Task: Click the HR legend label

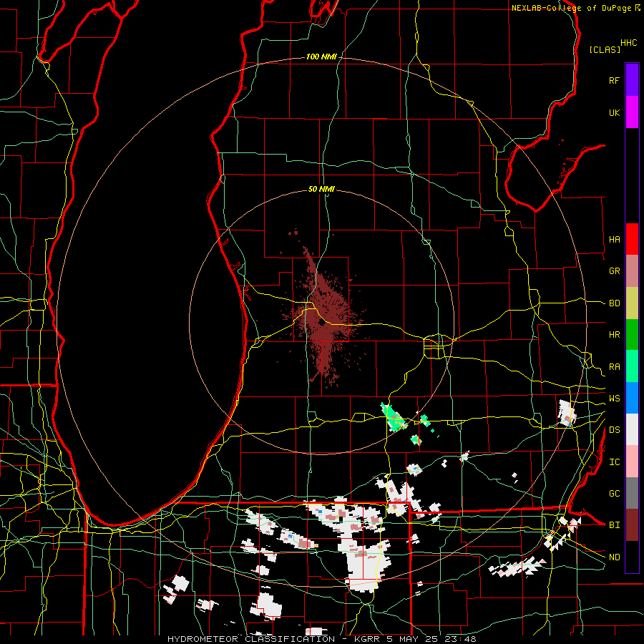Action: pos(614,335)
